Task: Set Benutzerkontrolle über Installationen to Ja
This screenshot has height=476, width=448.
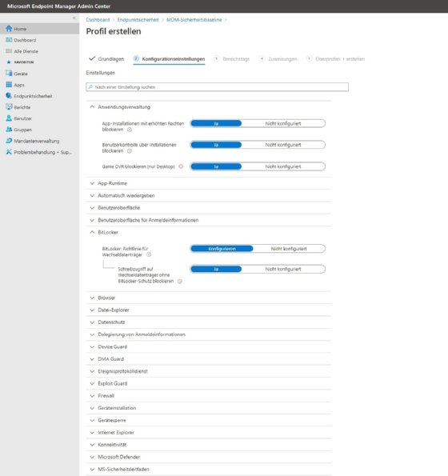Action: pos(216,145)
